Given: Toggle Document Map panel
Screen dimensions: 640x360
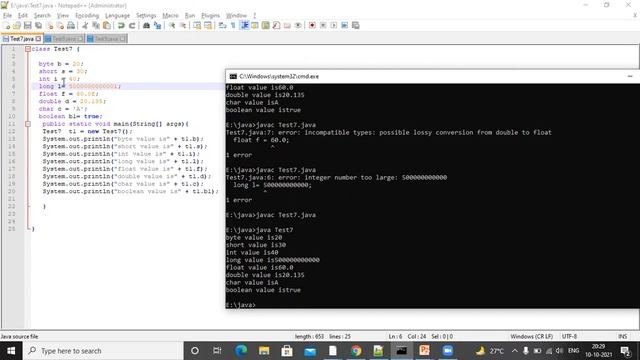Looking at the screenshot, I should click(x=266, y=25).
